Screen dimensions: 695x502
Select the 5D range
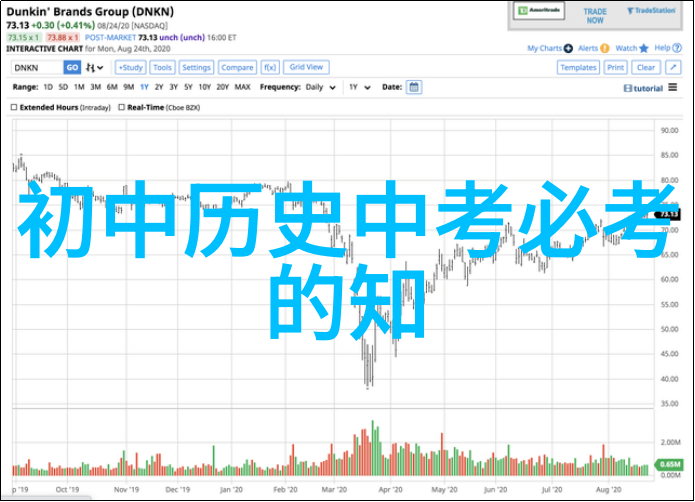coord(63,87)
